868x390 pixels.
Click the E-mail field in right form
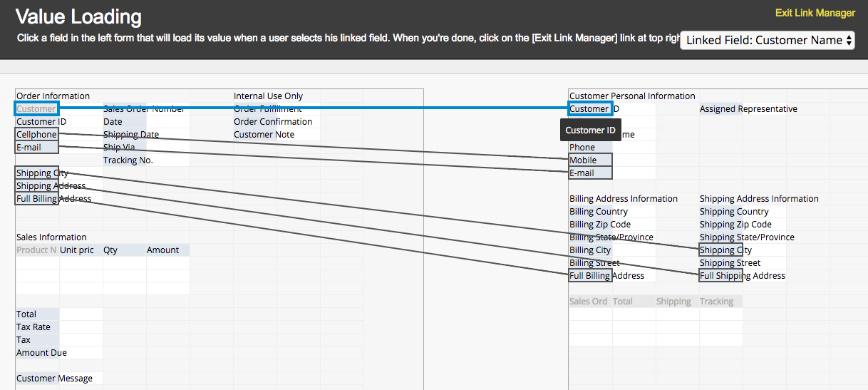point(590,173)
